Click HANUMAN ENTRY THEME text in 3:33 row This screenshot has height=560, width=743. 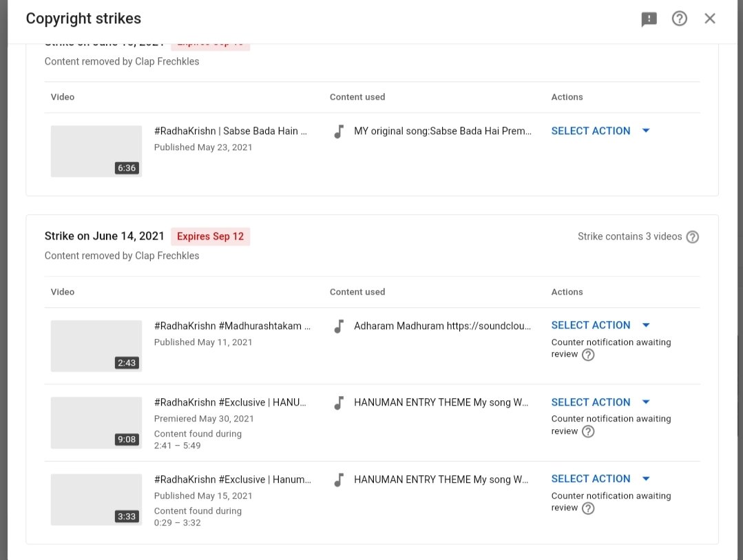(x=441, y=479)
